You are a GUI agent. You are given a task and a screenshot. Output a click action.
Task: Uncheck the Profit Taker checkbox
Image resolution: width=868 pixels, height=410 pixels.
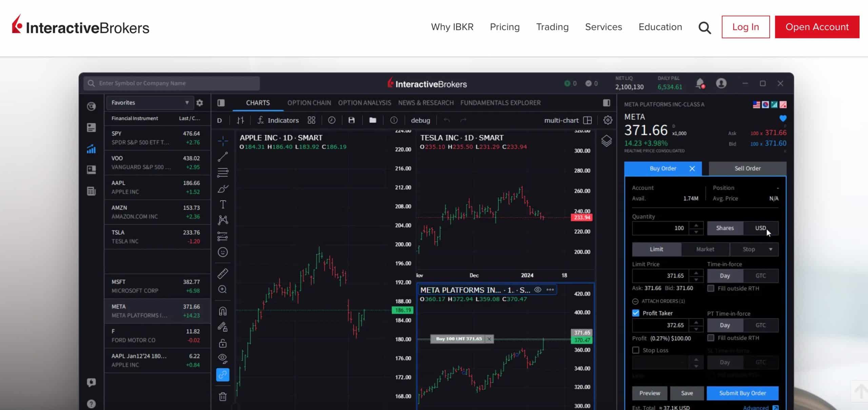coord(636,313)
